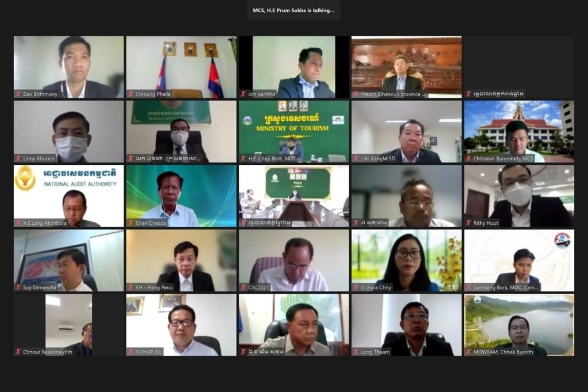This screenshot has height=392, width=588.
Task: Select Samheng Bora, MOC video tile
Action: tap(519, 260)
